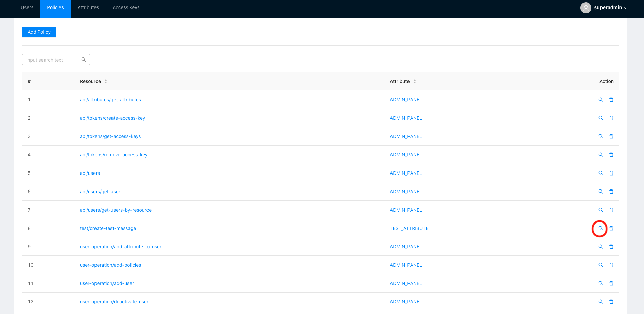Delete the api/users/get-user policy
644x314 pixels.
tap(611, 192)
